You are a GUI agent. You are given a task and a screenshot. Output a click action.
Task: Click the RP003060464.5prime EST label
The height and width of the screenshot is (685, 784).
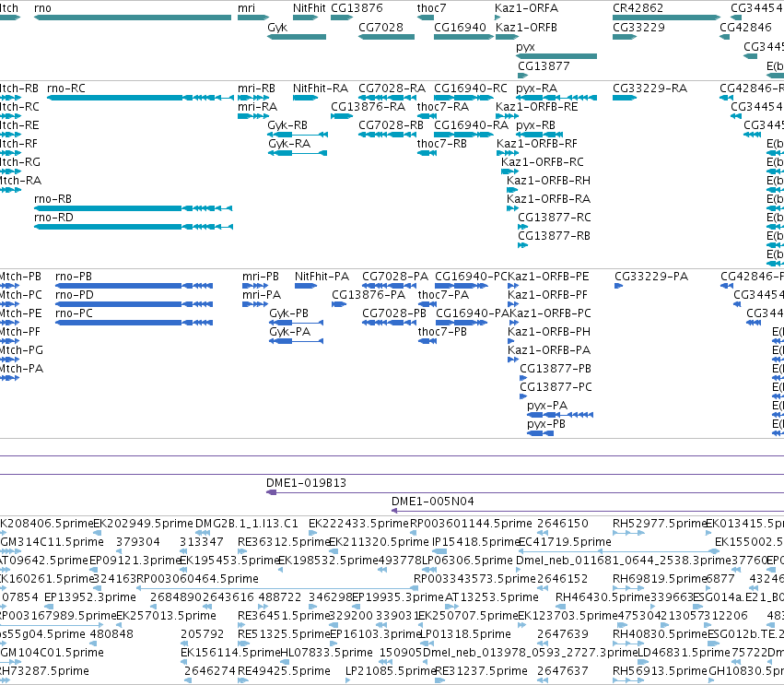tap(197, 579)
